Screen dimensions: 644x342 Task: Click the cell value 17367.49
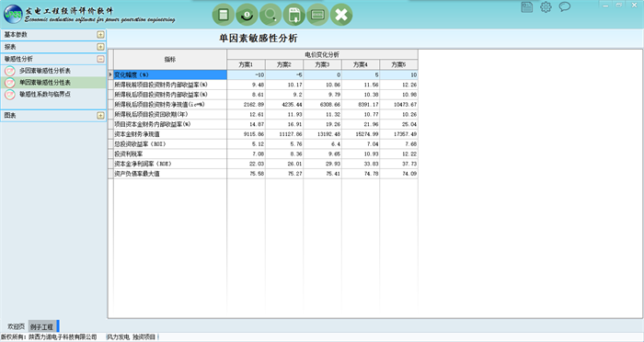398,134
